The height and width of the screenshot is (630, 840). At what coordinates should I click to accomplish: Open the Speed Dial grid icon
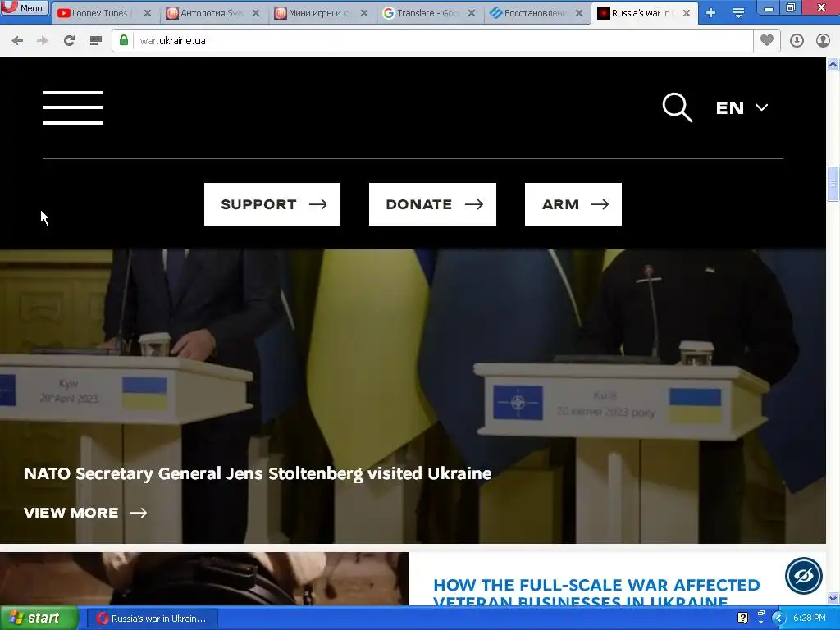[96, 41]
